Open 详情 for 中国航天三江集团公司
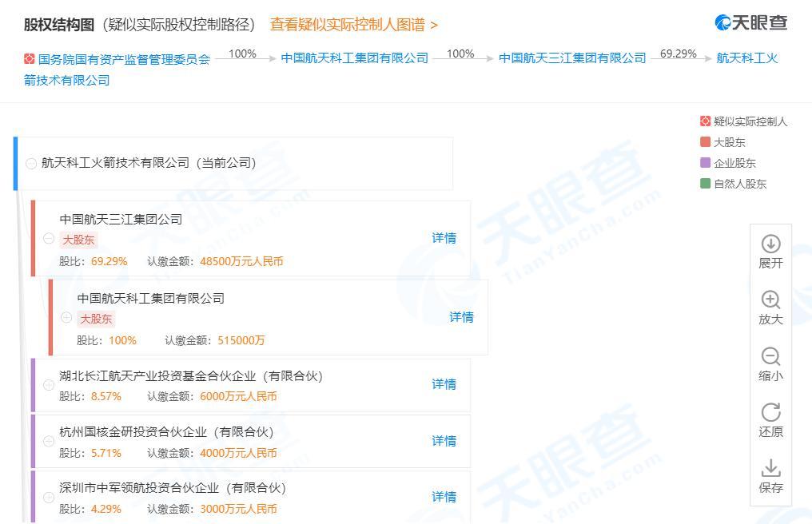Image resolution: width=812 pixels, height=524 pixels. click(x=444, y=238)
